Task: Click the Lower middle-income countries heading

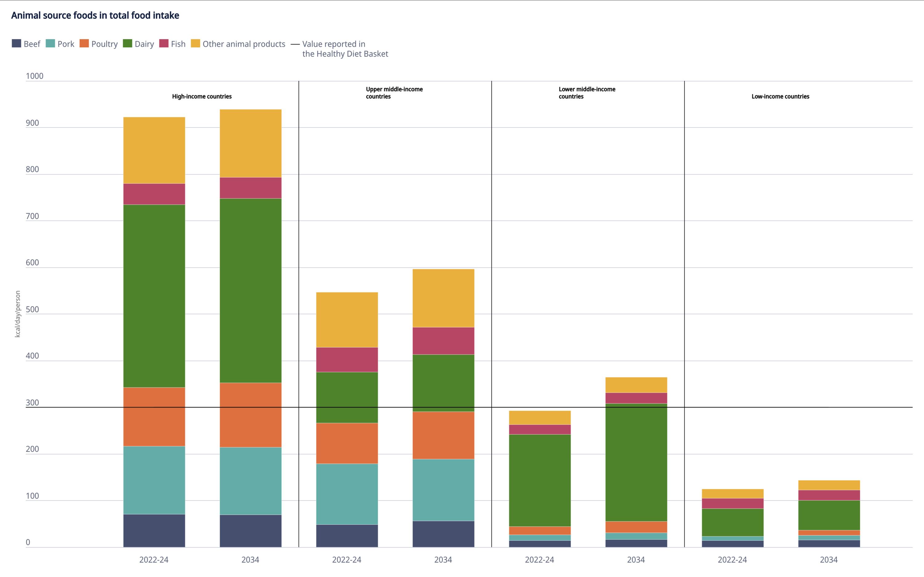Action: [x=587, y=93]
